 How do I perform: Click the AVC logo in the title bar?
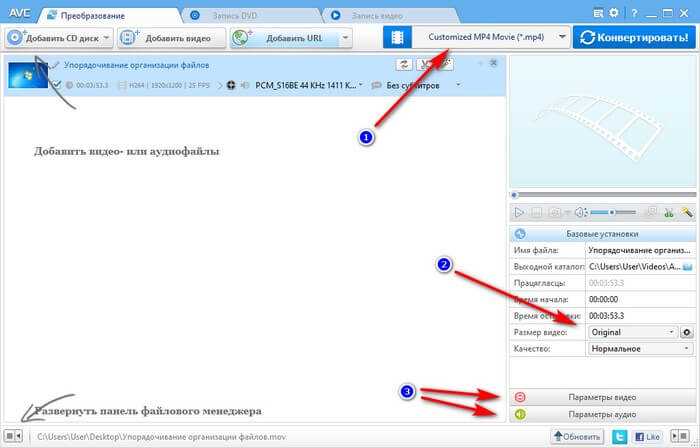click(x=20, y=13)
